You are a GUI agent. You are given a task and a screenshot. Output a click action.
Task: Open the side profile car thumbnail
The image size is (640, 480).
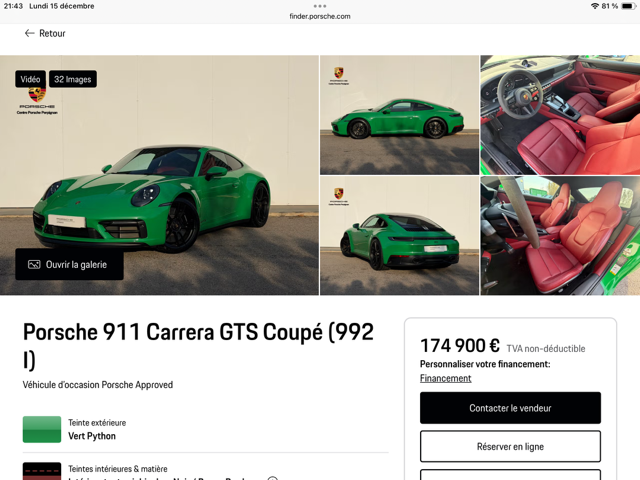tap(399, 115)
